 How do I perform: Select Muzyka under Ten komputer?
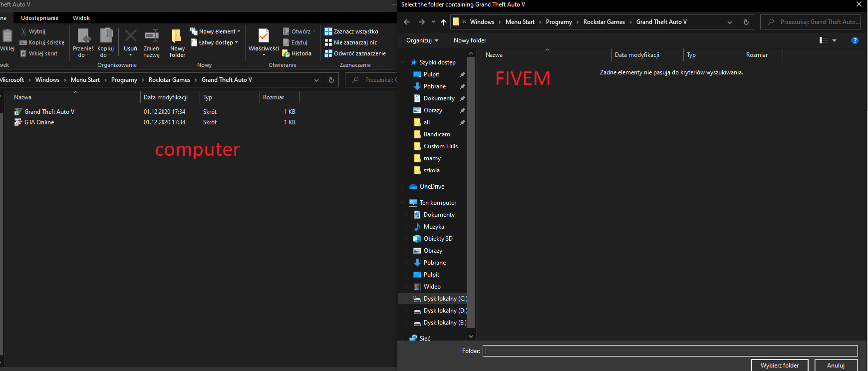pos(434,227)
